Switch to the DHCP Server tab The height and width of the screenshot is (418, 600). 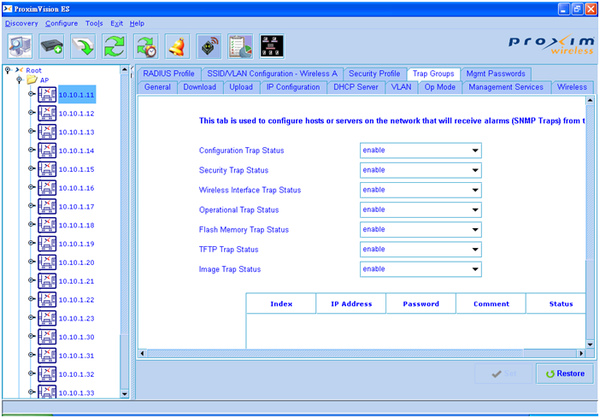pos(356,87)
